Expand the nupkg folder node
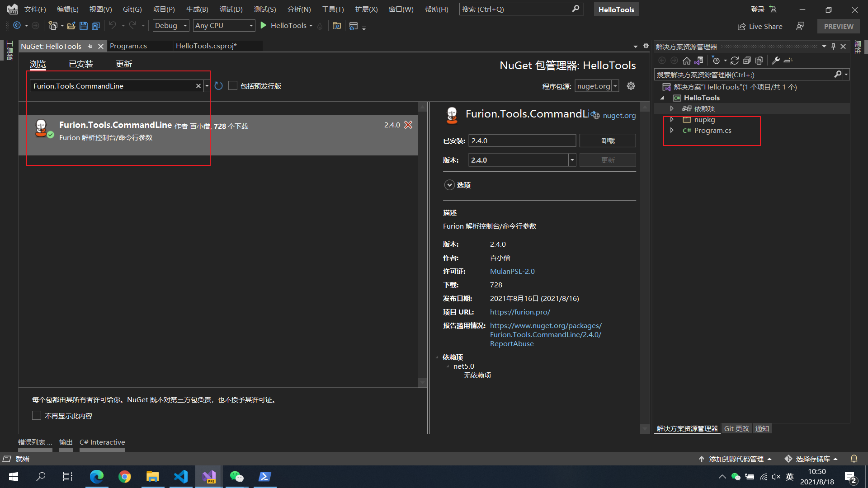Viewport: 868px width, 488px height. (x=672, y=120)
